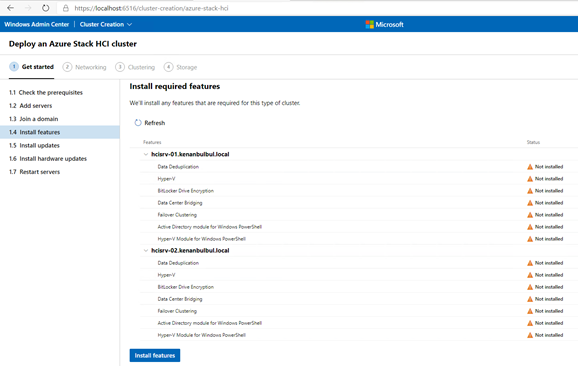Open step 1.6 Install hardware updates
Viewport: 578px width, 366px height.
(x=60, y=159)
